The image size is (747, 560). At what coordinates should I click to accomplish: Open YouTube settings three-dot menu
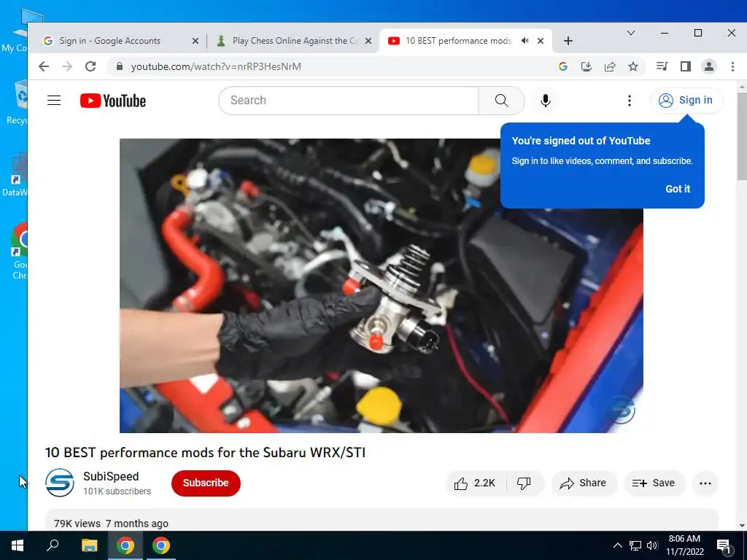coord(630,101)
